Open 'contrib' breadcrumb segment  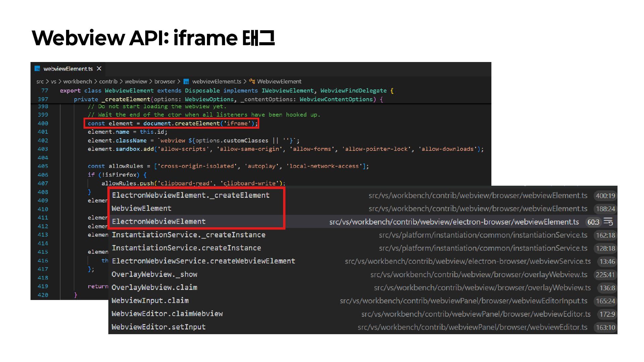tap(108, 81)
